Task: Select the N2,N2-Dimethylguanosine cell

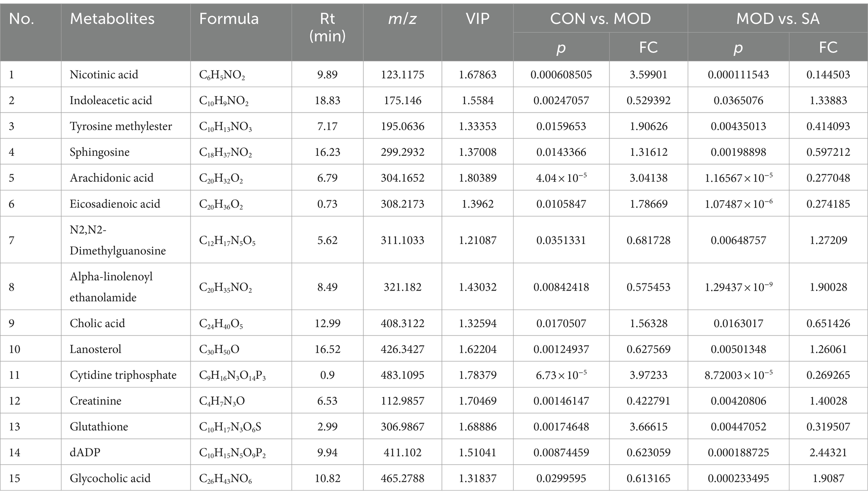Action: coord(118,240)
